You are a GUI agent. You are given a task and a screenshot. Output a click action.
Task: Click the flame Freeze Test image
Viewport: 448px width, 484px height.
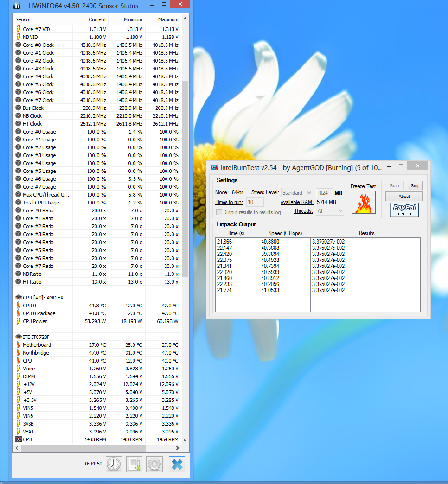coord(364,202)
